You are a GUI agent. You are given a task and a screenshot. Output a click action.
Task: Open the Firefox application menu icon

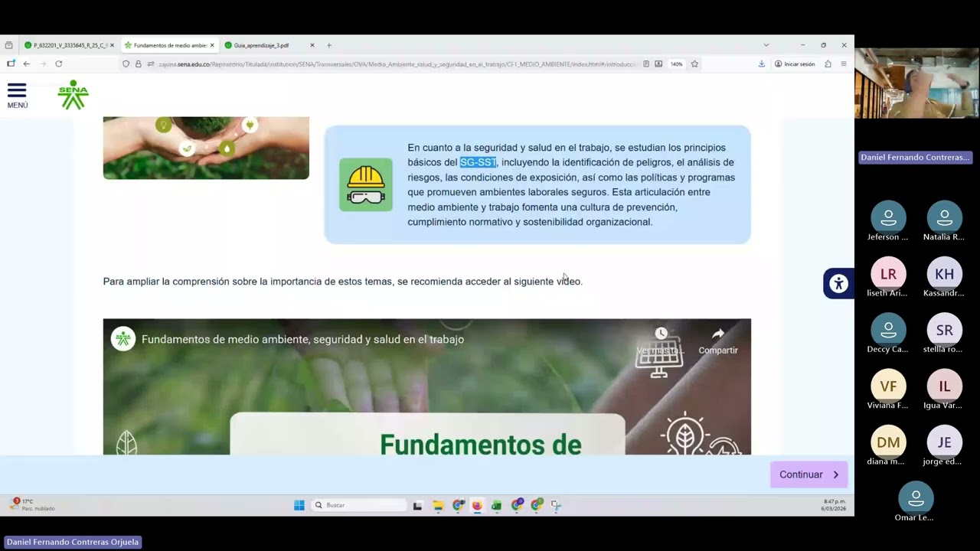tap(844, 64)
